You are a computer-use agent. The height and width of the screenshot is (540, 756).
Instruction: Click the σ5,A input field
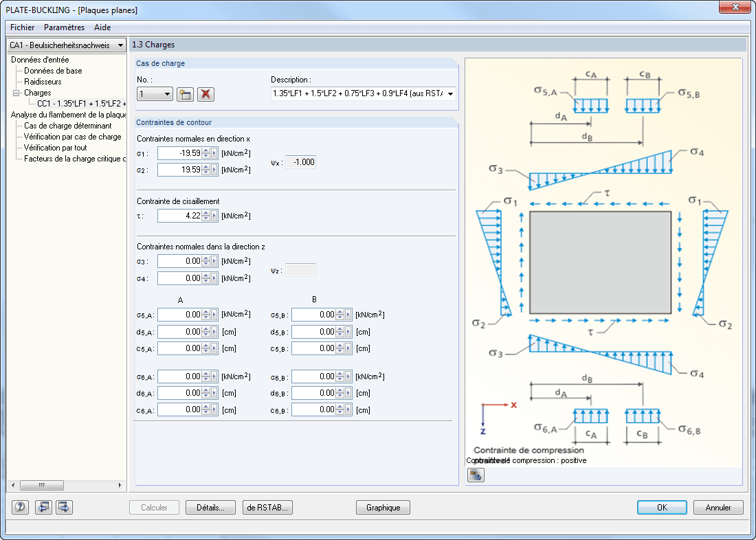point(180,315)
